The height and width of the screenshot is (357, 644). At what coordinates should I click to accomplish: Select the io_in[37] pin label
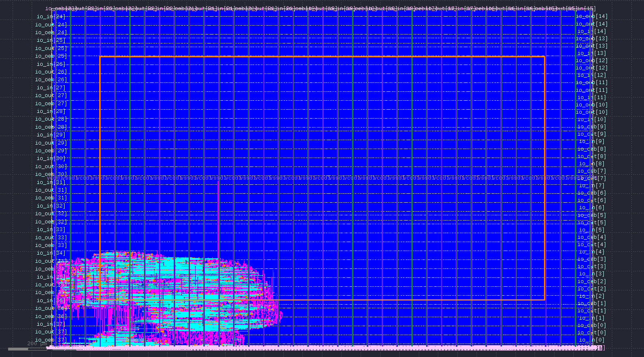[51, 324]
